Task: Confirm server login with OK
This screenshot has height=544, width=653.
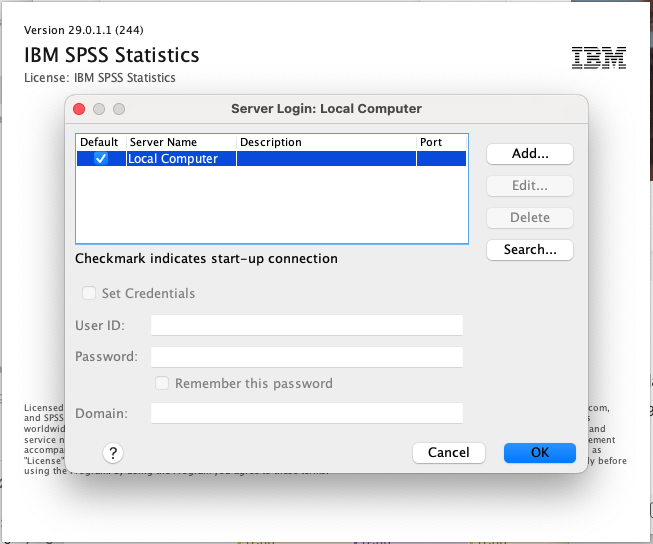Action: click(540, 453)
